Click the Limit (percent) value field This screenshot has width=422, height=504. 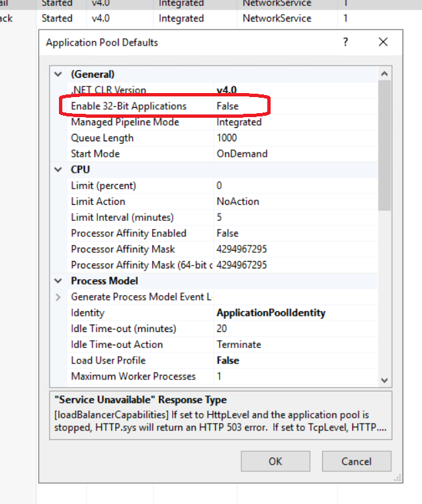point(295,185)
